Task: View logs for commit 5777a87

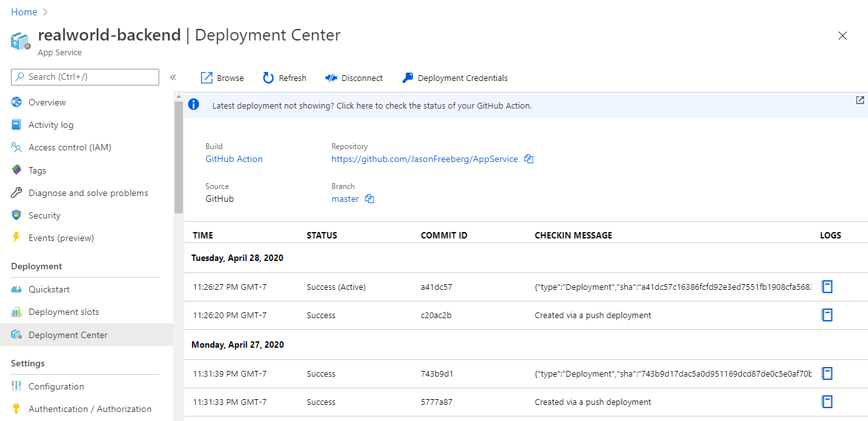Action: pyautogui.click(x=827, y=401)
